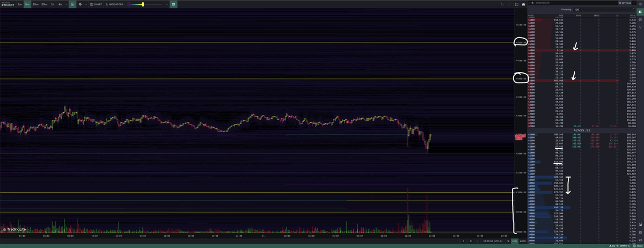
Task: Click the current price 42455.93
Action: (582, 130)
